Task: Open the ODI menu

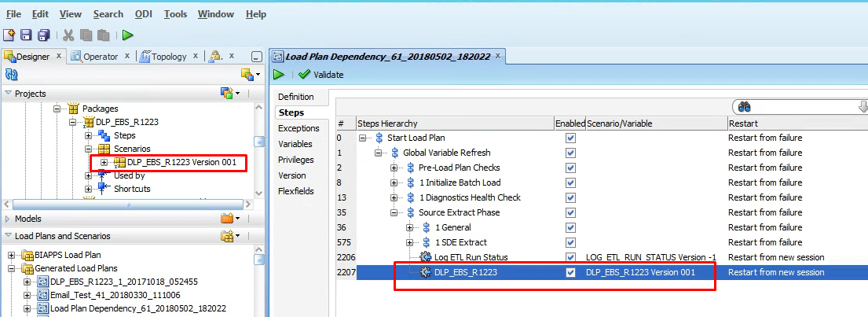Action: [x=144, y=14]
